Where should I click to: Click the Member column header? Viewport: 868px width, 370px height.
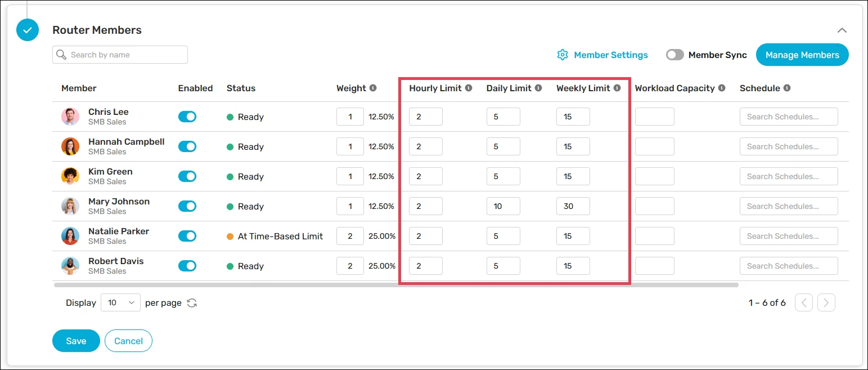point(79,88)
